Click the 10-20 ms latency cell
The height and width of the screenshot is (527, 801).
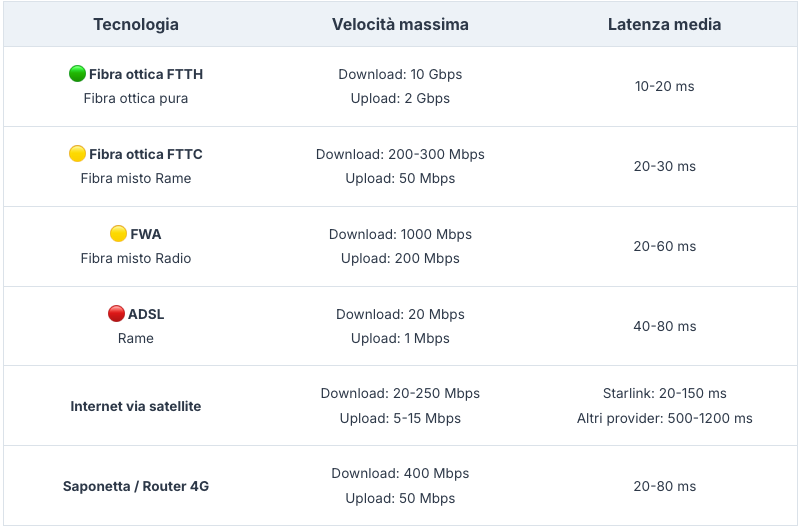pos(664,86)
